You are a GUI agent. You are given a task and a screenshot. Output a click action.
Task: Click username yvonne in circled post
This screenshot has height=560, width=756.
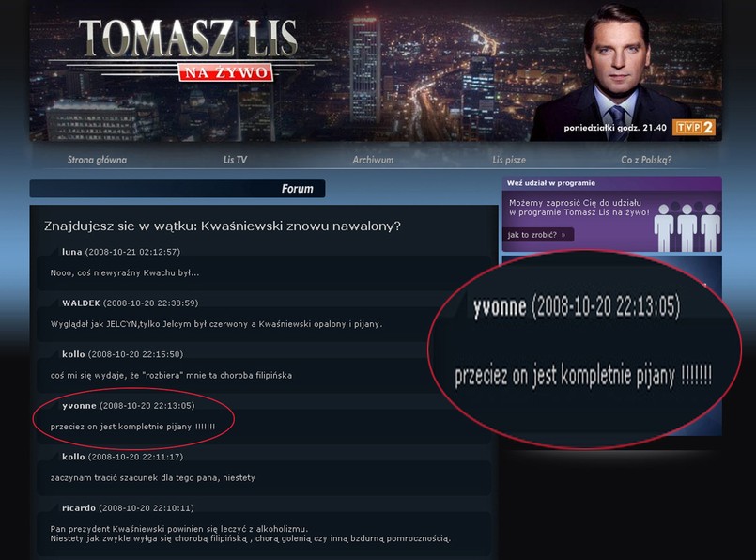(79, 406)
